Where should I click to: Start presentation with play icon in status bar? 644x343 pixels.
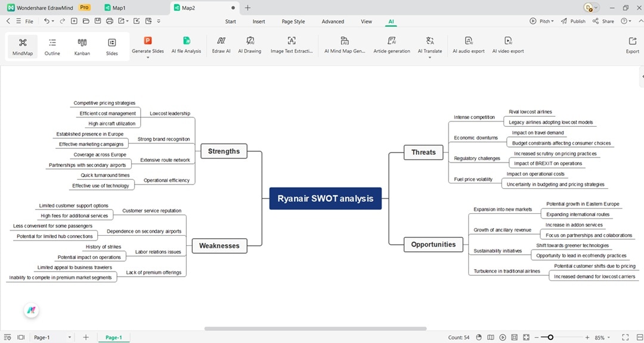(x=502, y=337)
